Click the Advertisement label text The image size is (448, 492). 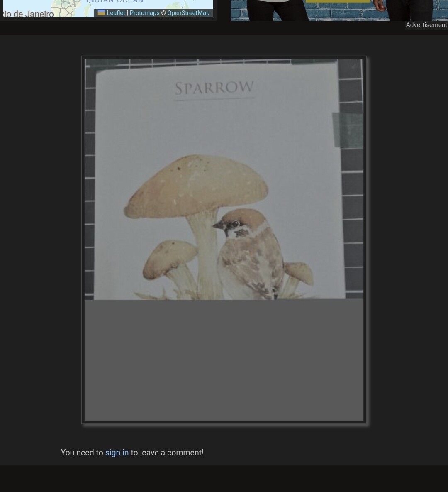pos(426,25)
